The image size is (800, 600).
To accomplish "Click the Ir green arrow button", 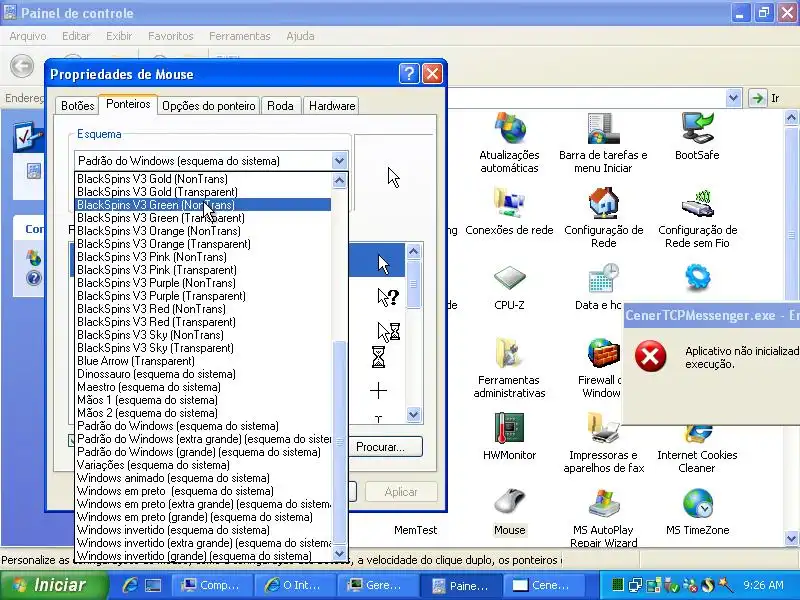I will (758, 98).
